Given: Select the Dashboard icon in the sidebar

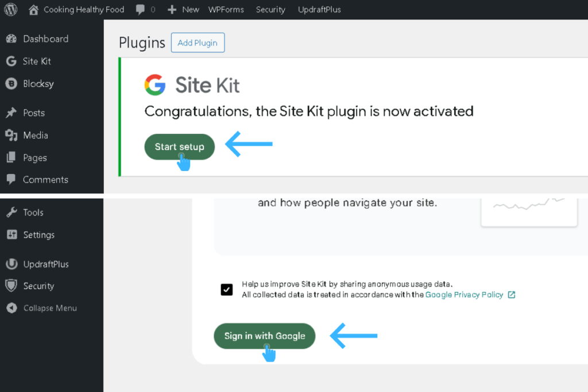Looking at the screenshot, I should tap(10, 38).
